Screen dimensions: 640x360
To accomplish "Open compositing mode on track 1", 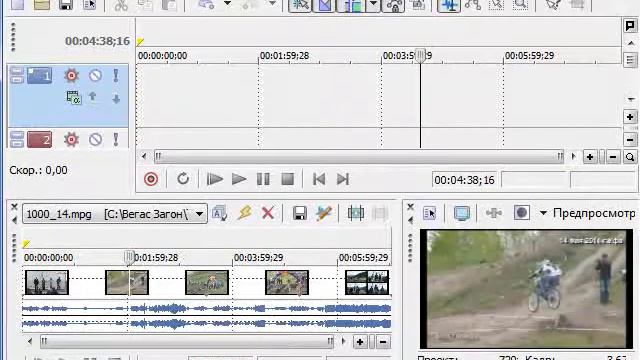I will coord(73,98).
